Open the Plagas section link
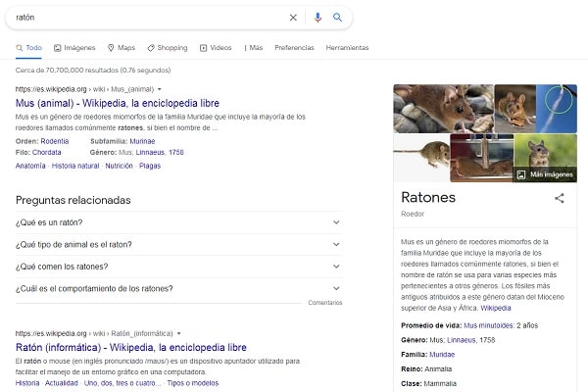The image size is (588, 392). point(150,166)
